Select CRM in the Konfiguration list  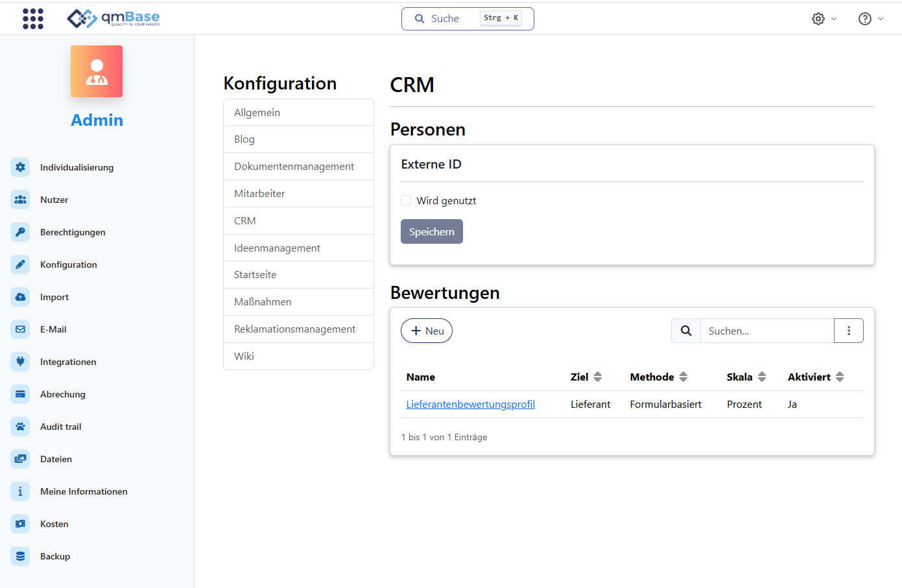298,221
